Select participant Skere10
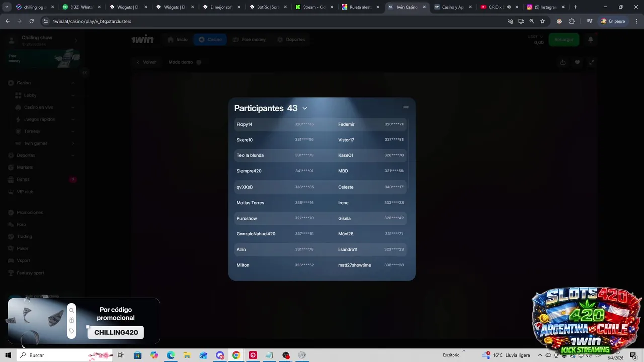 pyautogui.click(x=245, y=140)
